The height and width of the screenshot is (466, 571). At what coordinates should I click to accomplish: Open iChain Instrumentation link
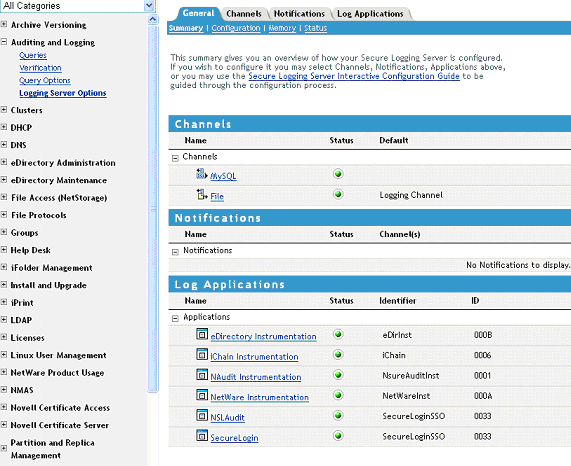click(x=254, y=357)
